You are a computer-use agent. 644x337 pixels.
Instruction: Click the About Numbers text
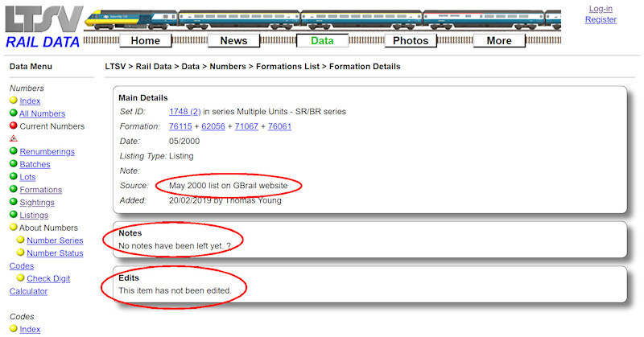point(48,228)
